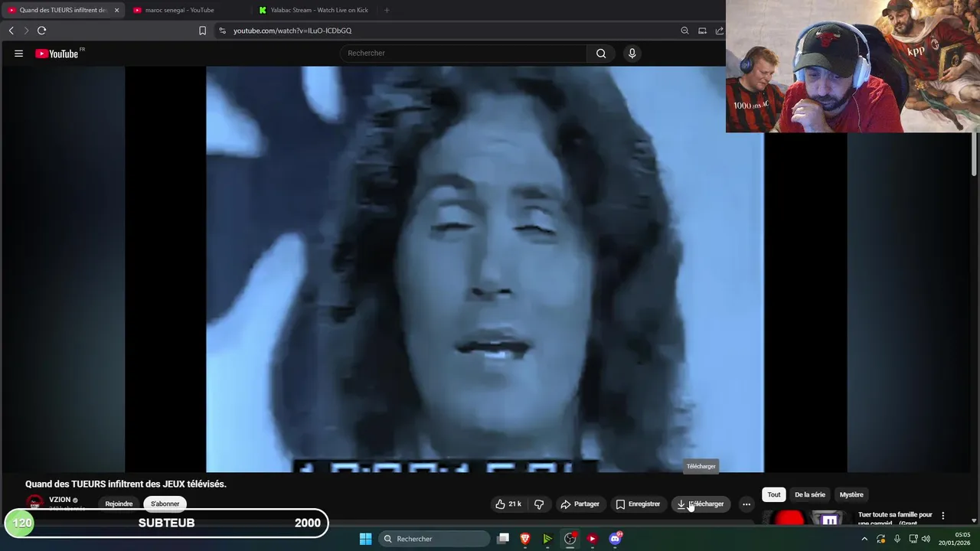Open the Brave browser taskbar icon
Image resolution: width=980 pixels, height=551 pixels.
525,539
